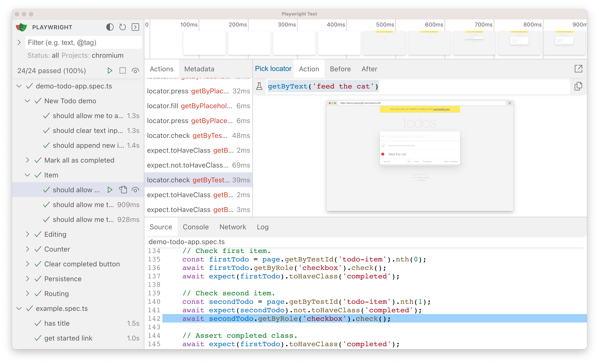
Task: Click Projects: chromium filter
Action: (92, 55)
